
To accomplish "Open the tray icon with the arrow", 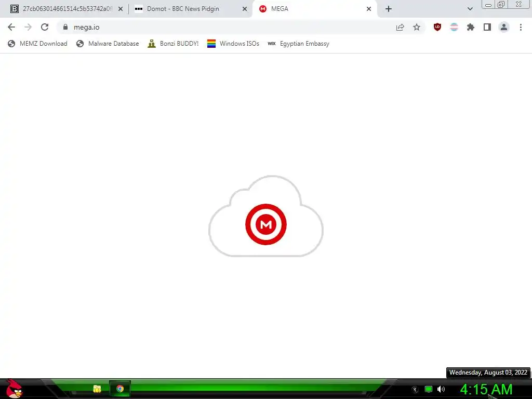I will 415,390.
